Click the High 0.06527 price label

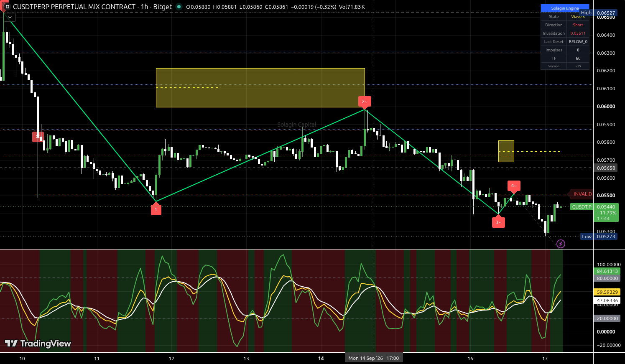(x=598, y=13)
